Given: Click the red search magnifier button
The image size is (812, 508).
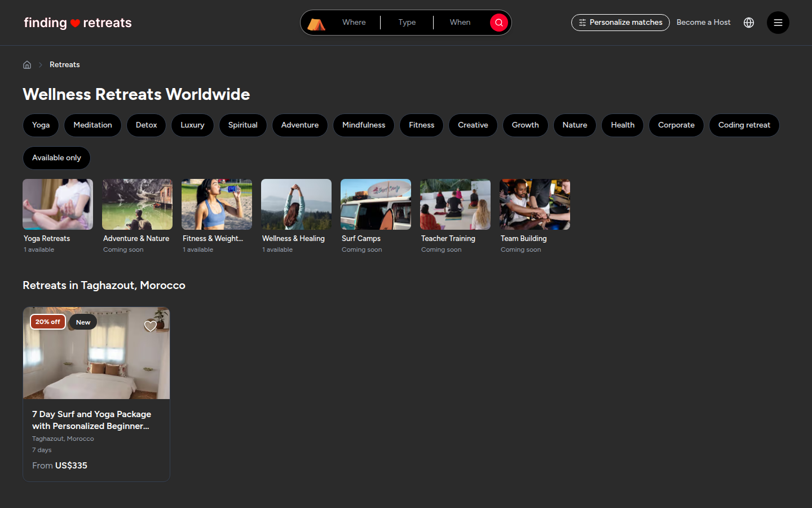Looking at the screenshot, I should 499,23.
